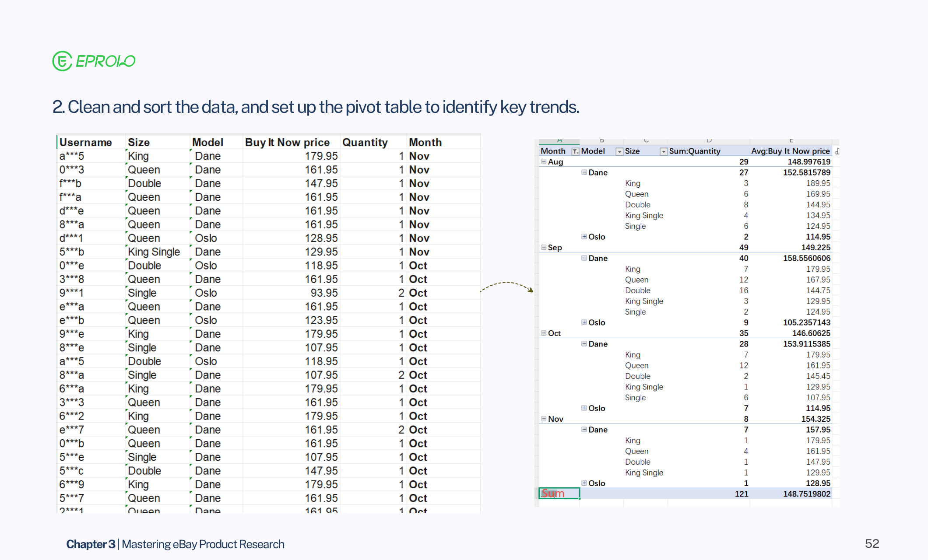Click the Sum:Quantity column header
The image size is (928, 560).
click(x=695, y=151)
